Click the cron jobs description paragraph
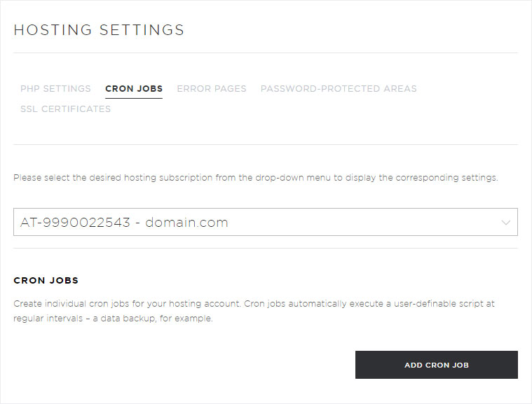 tap(254, 311)
